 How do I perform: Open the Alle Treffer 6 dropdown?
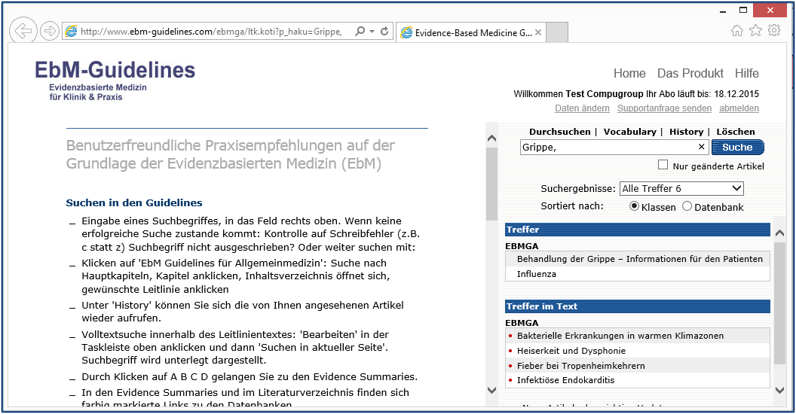pyautogui.click(x=682, y=188)
